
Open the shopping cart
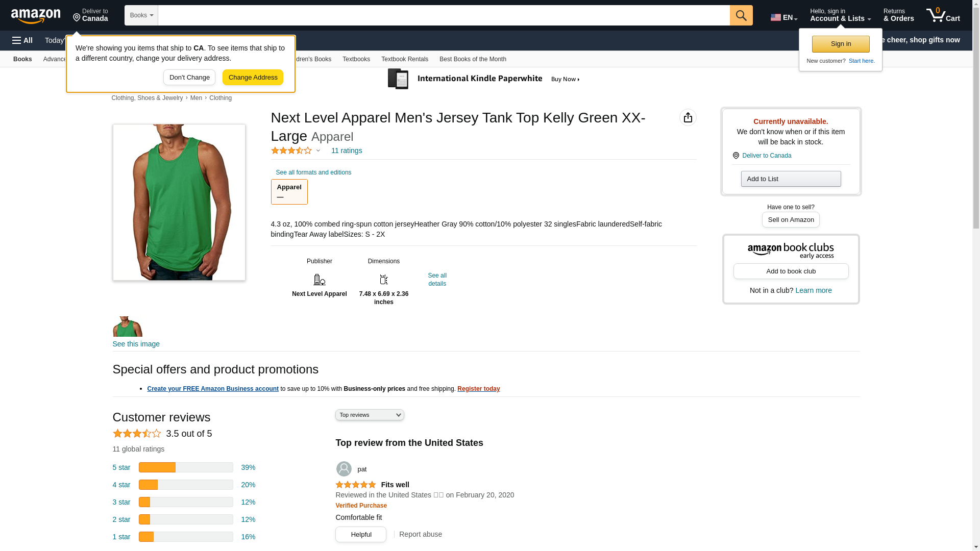(x=943, y=15)
